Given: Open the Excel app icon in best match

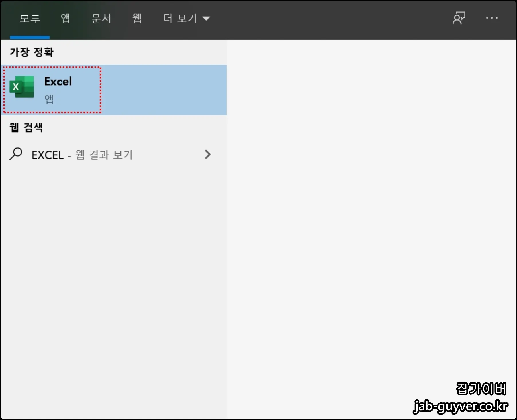Looking at the screenshot, I should tap(22, 87).
